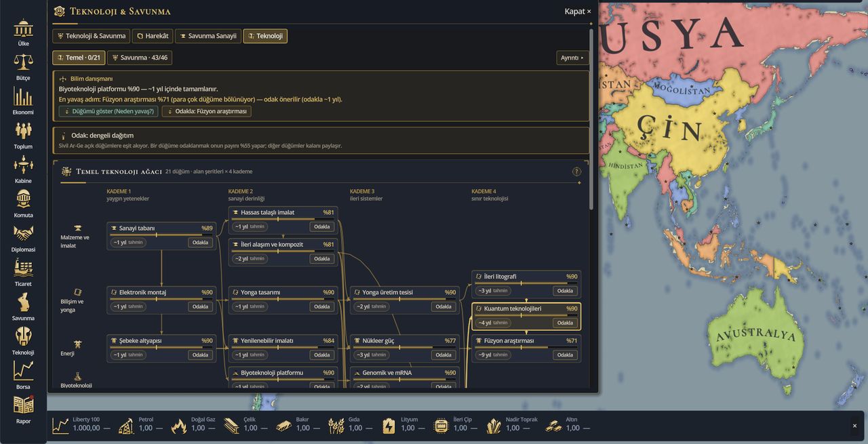
Task: Open the Ülke section in the sidebar
Action: [23, 33]
